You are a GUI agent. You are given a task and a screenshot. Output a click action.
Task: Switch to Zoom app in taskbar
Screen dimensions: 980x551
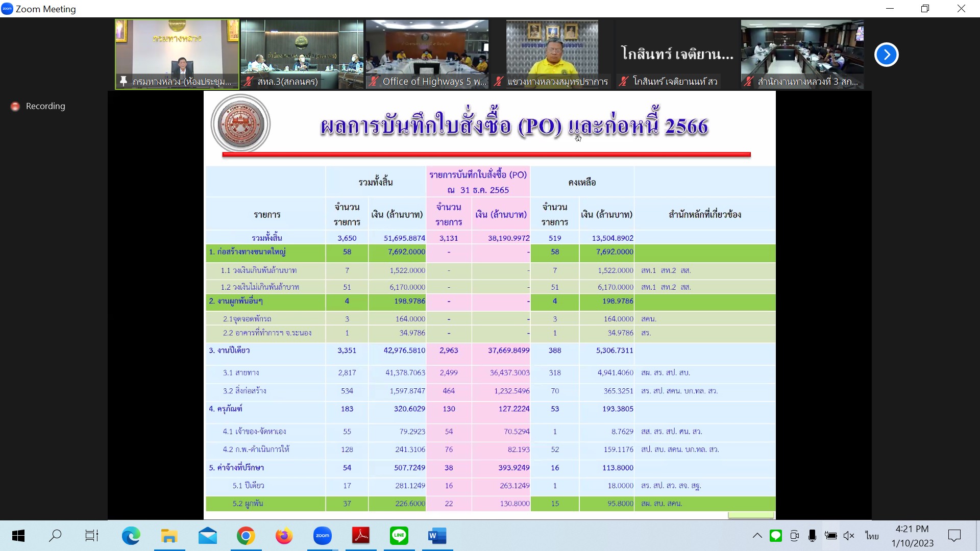tap(322, 536)
